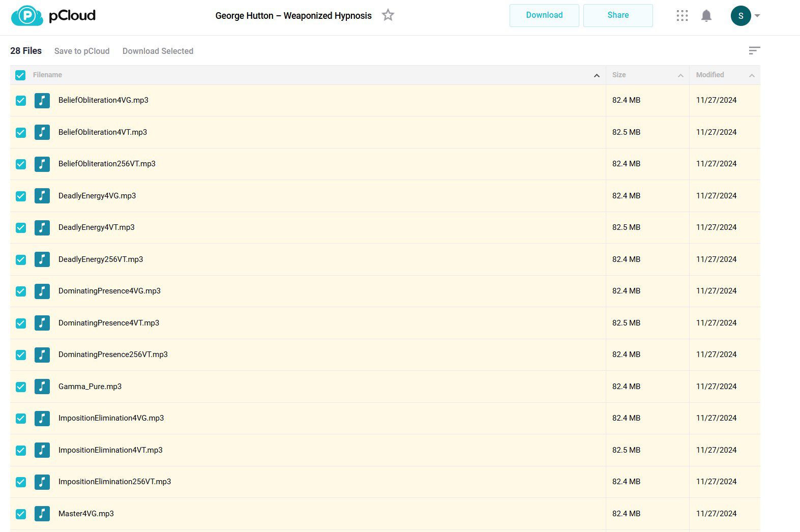Open file DeadlyEnergy4VG.mp3

point(97,196)
